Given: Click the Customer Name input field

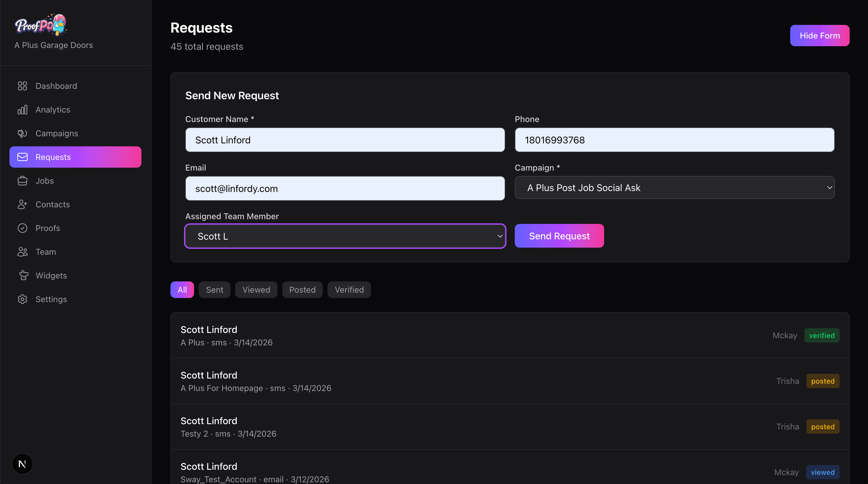Looking at the screenshot, I should pos(345,140).
